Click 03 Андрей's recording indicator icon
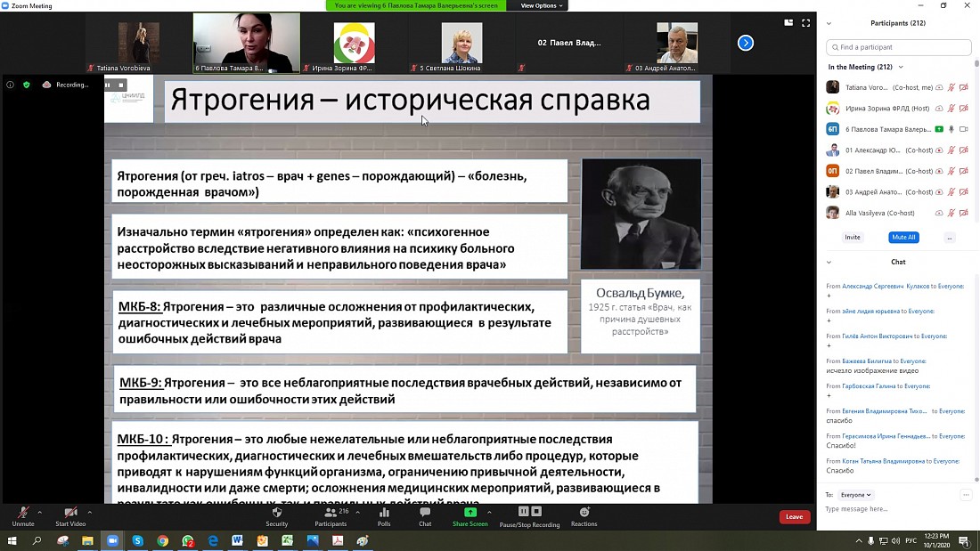 click(x=939, y=191)
